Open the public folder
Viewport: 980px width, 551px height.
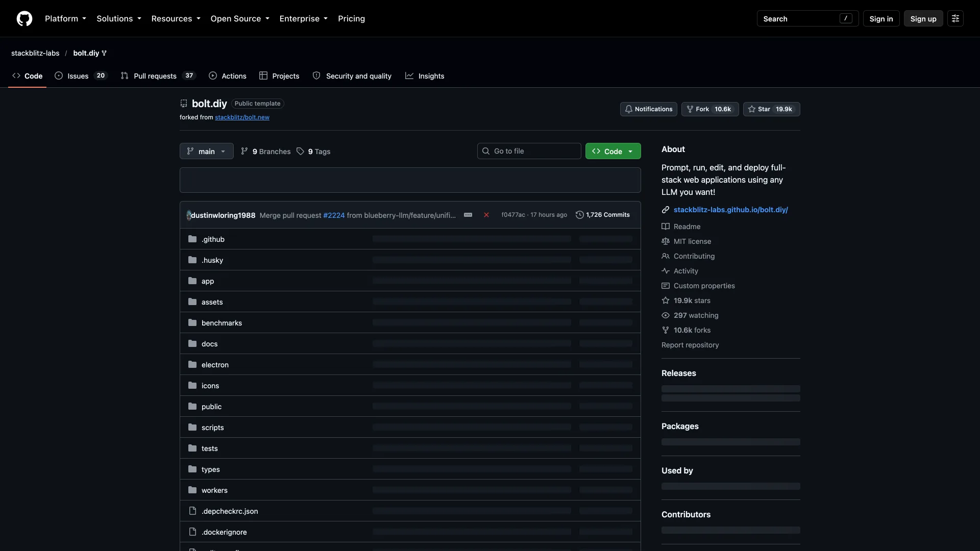211,407
